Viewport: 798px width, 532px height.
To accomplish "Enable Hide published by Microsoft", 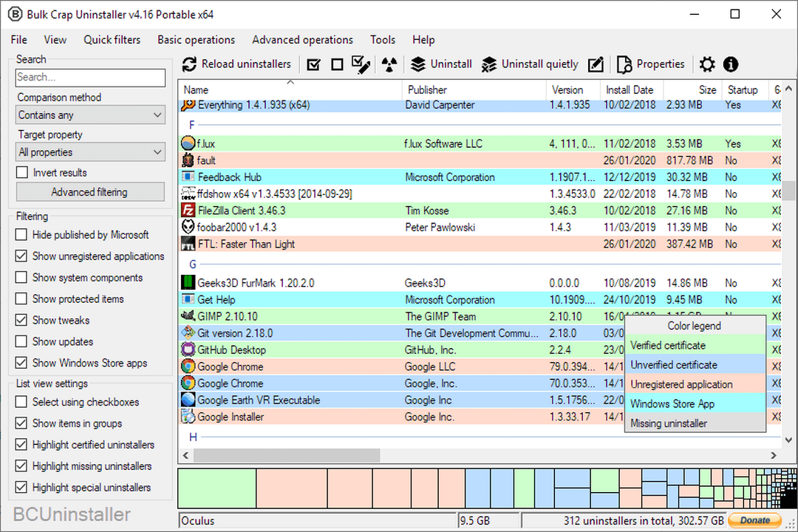I will click(21, 235).
